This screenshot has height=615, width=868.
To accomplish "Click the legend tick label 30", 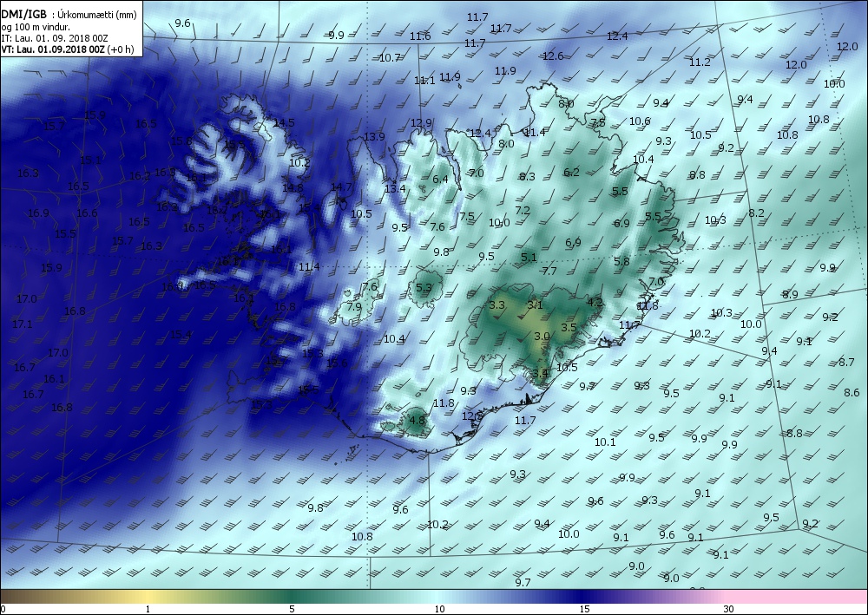I will pos(728,609).
